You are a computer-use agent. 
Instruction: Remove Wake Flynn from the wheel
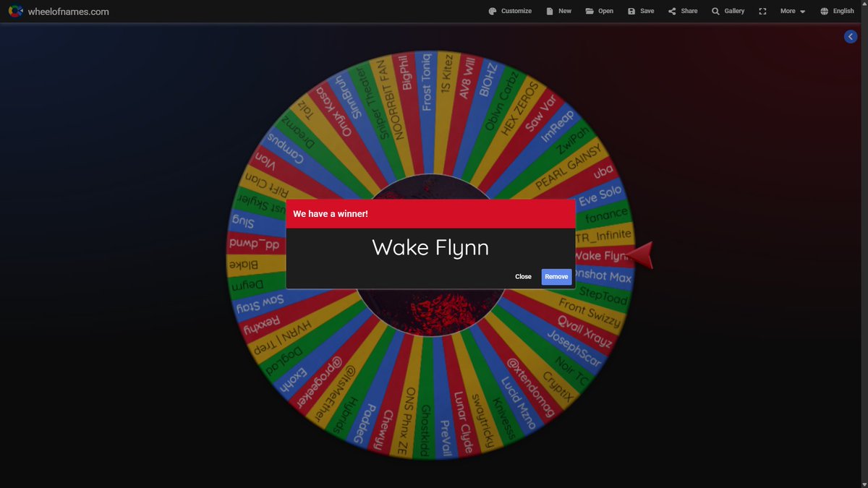(556, 277)
